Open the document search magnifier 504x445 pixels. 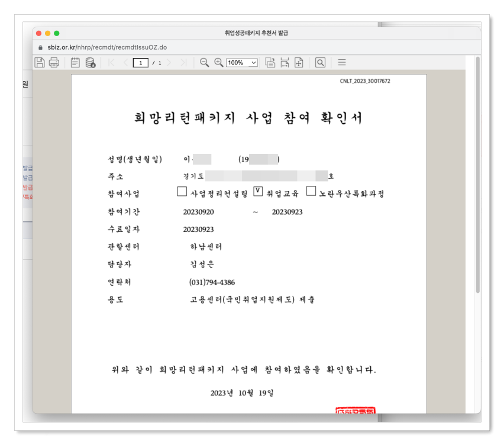pos(319,62)
